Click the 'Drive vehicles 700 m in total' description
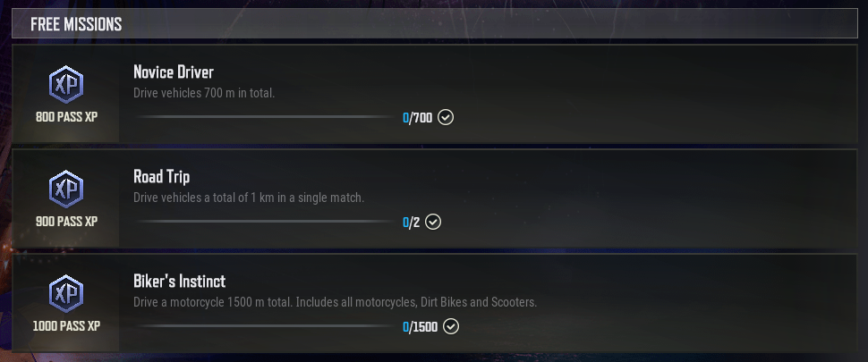 [x=204, y=93]
